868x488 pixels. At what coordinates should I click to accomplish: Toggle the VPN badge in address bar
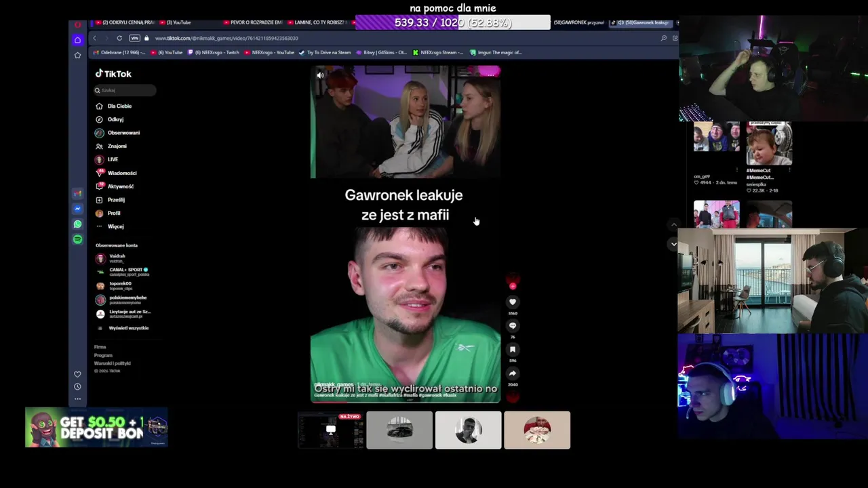[134, 38]
